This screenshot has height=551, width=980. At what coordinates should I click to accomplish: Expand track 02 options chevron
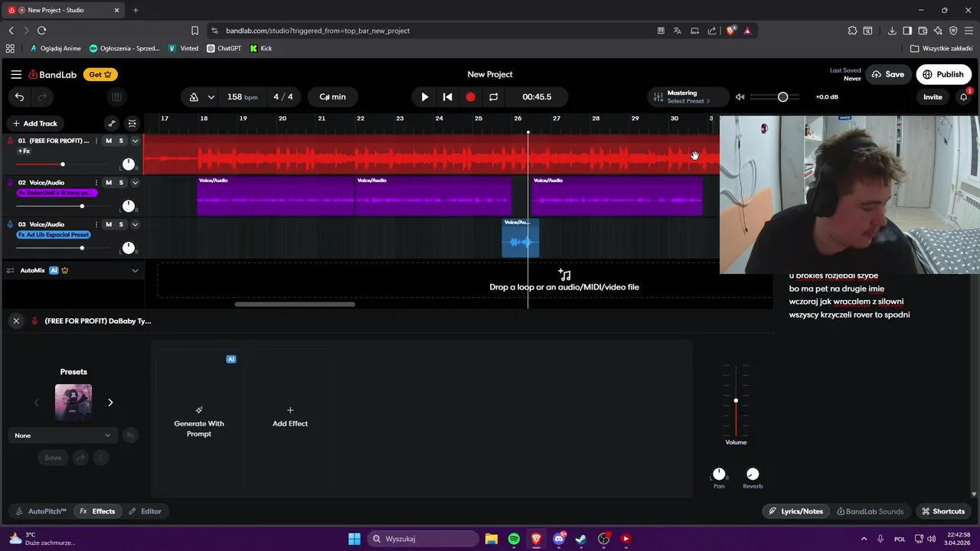(135, 182)
